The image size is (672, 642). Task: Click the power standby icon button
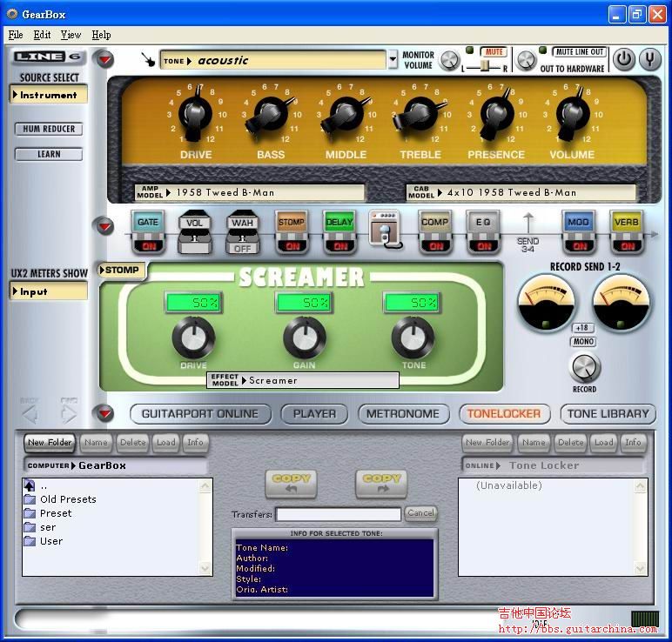point(623,59)
